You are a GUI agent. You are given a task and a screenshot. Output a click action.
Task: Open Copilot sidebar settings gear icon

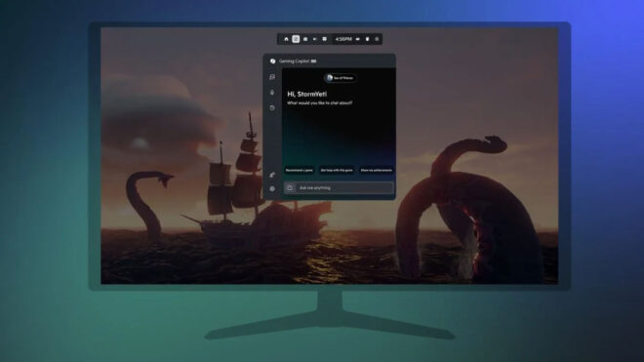tap(272, 188)
